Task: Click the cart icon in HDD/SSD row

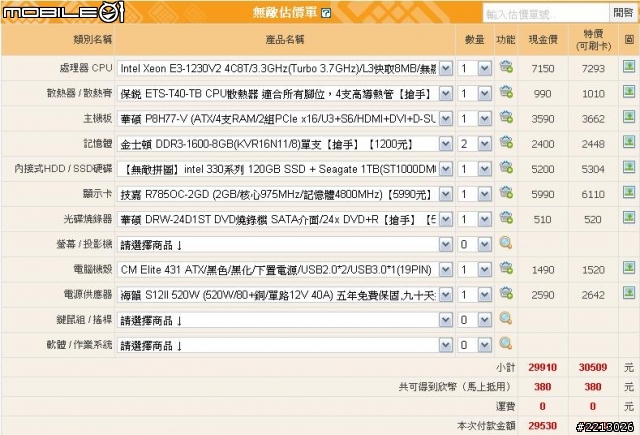Action: click(506, 167)
